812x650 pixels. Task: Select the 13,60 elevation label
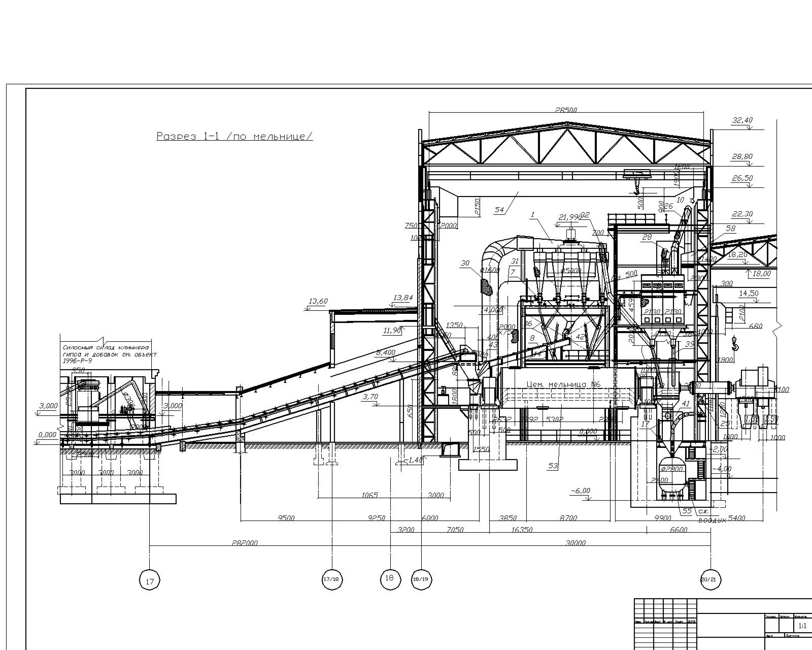coord(318,301)
